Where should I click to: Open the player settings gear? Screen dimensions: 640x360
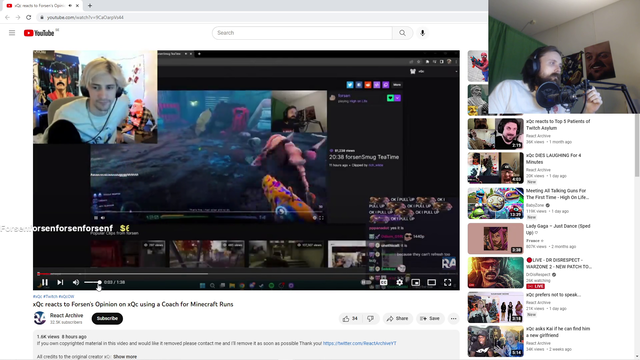pos(400,282)
